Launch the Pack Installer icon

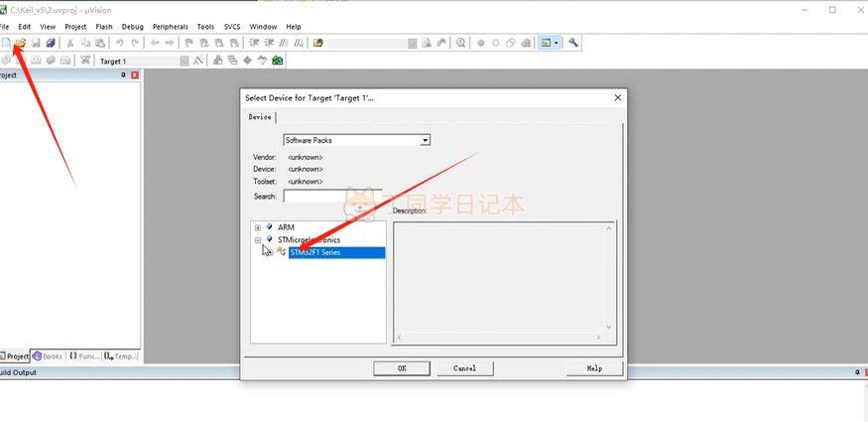(x=278, y=61)
